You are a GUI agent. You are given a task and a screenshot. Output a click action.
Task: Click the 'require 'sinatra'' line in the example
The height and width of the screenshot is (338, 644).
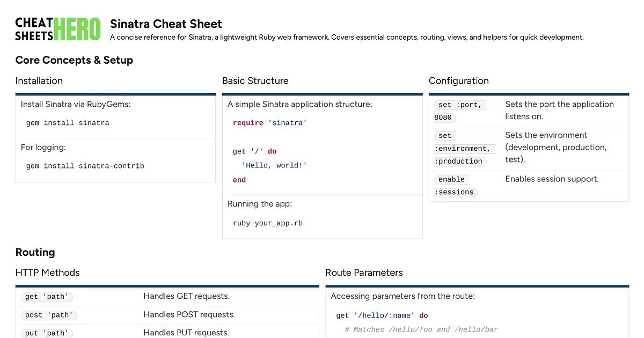pyautogui.click(x=268, y=122)
